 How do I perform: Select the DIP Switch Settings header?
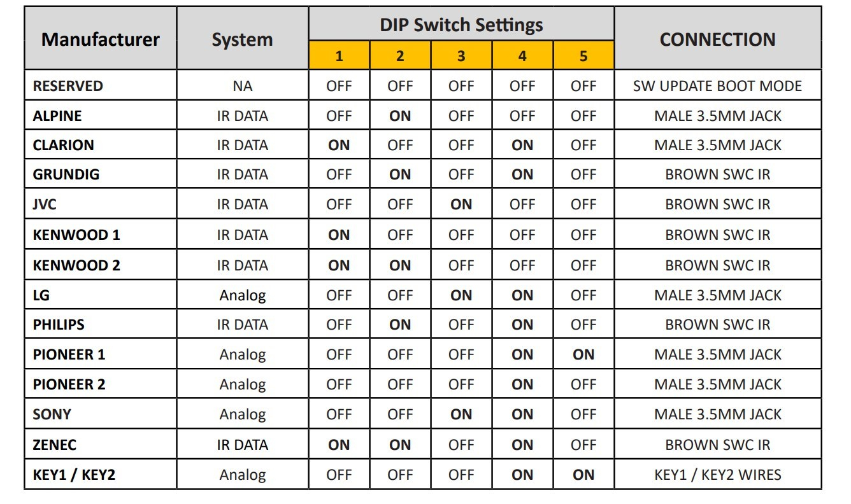click(x=461, y=25)
